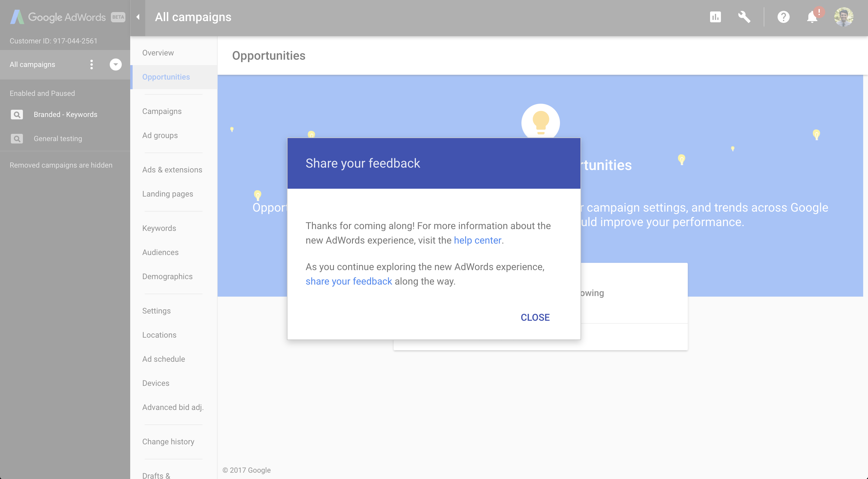This screenshot has height=479, width=868.
Task: Expand the All campaigns dropdown arrow
Action: click(x=115, y=65)
